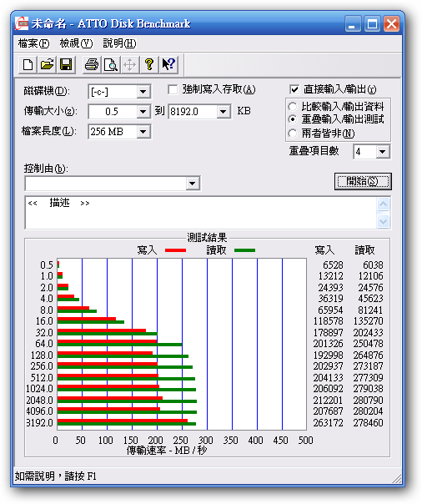The width and height of the screenshot is (422, 504).
Task: Expand the maximum transfer size dropdown 8192.0
Action: (x=223, y=112)
